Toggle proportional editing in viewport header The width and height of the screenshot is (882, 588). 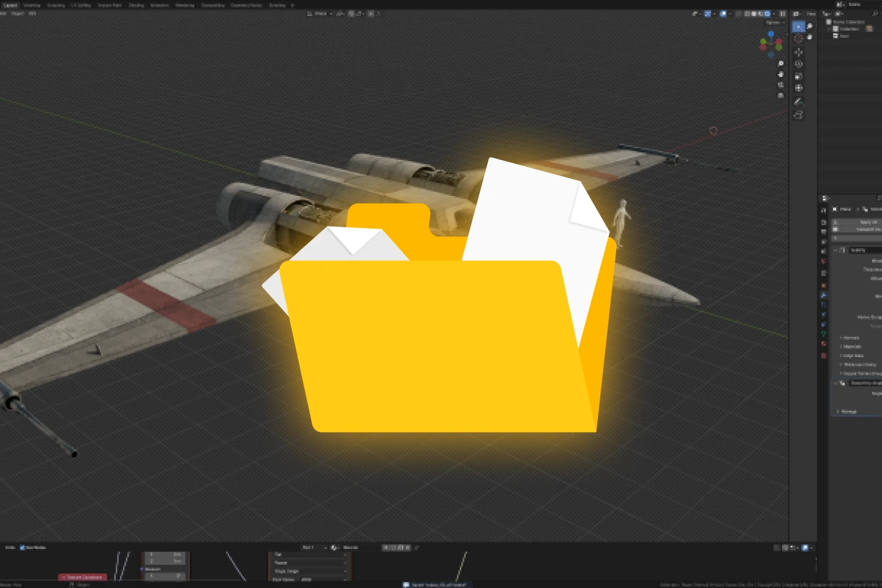coord(371,13)
